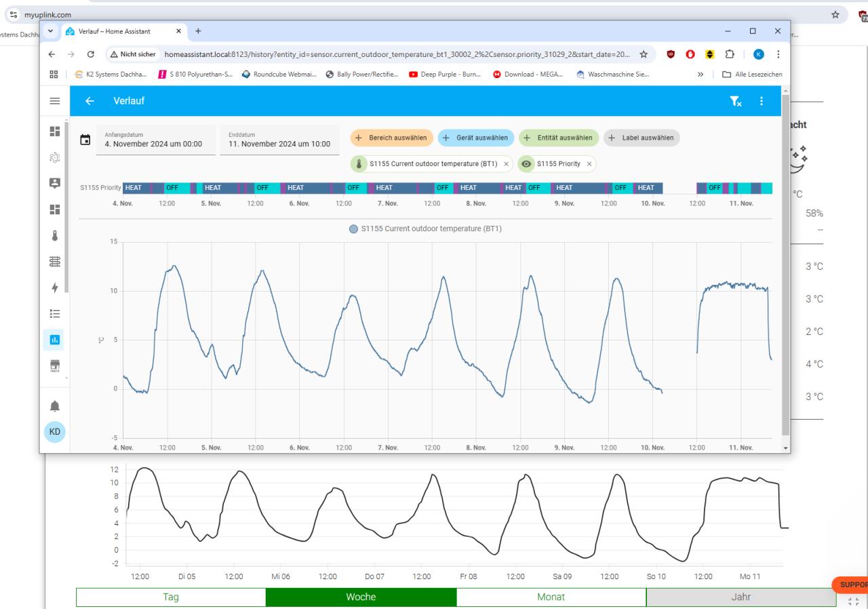
Task: Open the Download - MEGA... bookmark
Action: click(x=528, y=75)
